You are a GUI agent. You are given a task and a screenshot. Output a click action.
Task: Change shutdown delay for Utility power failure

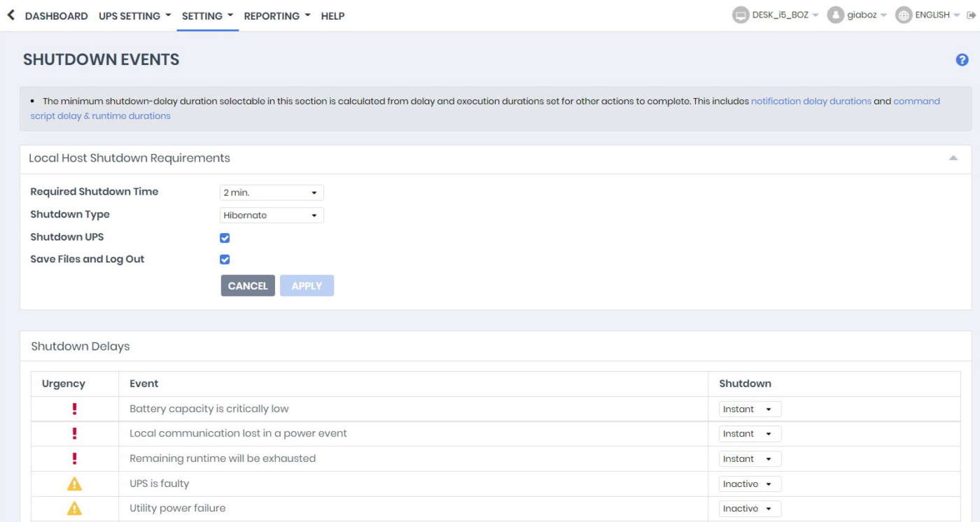(x=749, y=509)
